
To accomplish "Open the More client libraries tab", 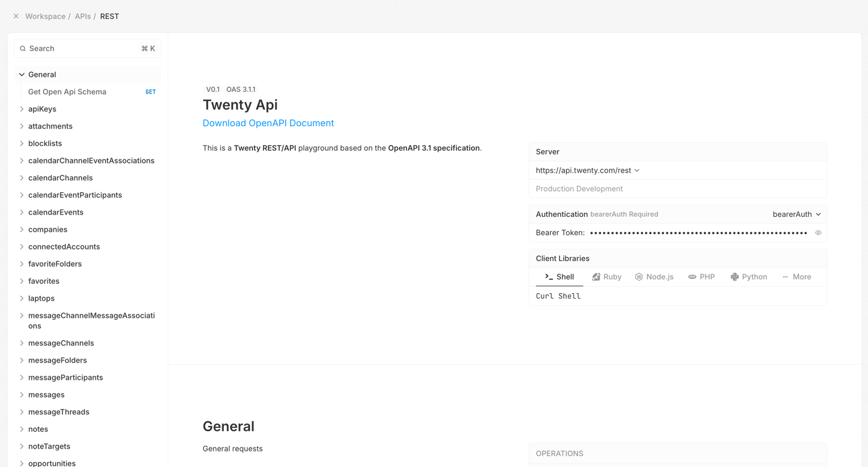I will coord(797,277).
